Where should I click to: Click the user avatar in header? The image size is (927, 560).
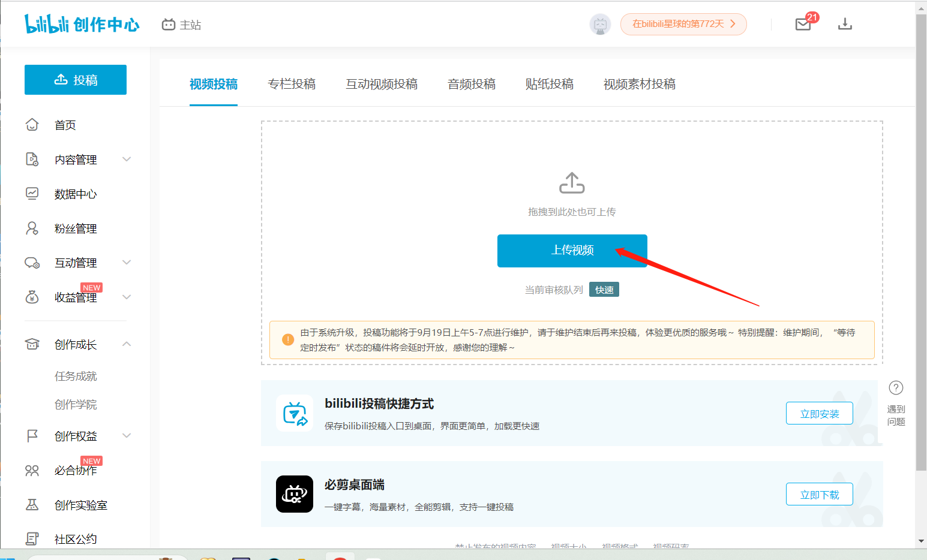pyautogui.click(x=600, y=25)
